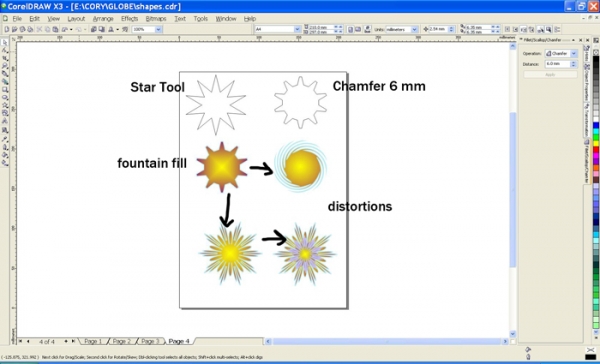Image resolution: width=600 pixels, height=364 pixels.
Task: Open the Arrange menu
Action: [x=103, y=18]
